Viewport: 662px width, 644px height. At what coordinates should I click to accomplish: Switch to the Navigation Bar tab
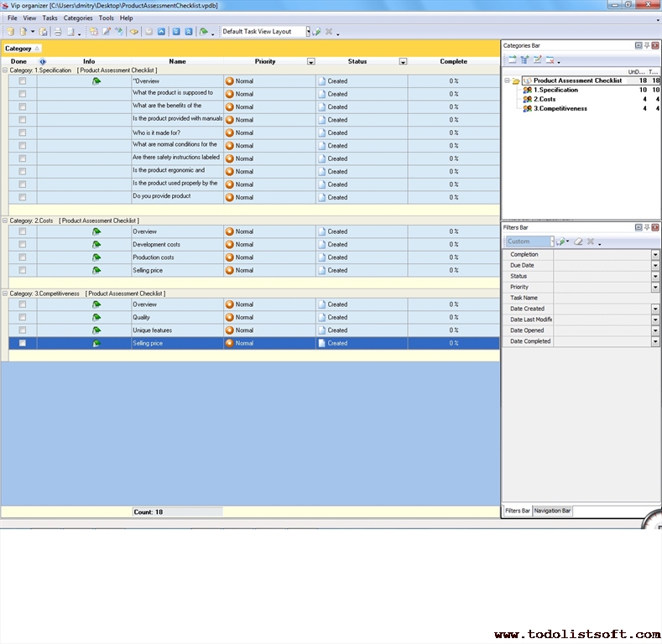pos(552,511)
